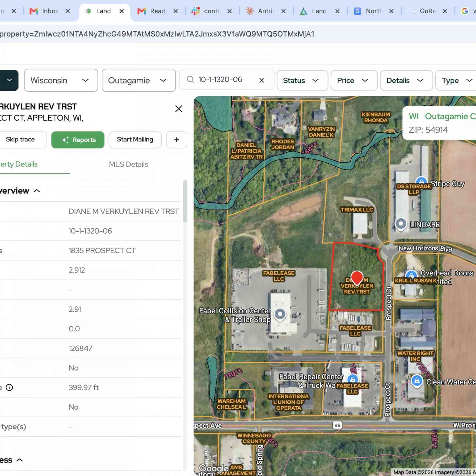Open the green Reports button
The image size is (476, 476).
click(78, 140)
